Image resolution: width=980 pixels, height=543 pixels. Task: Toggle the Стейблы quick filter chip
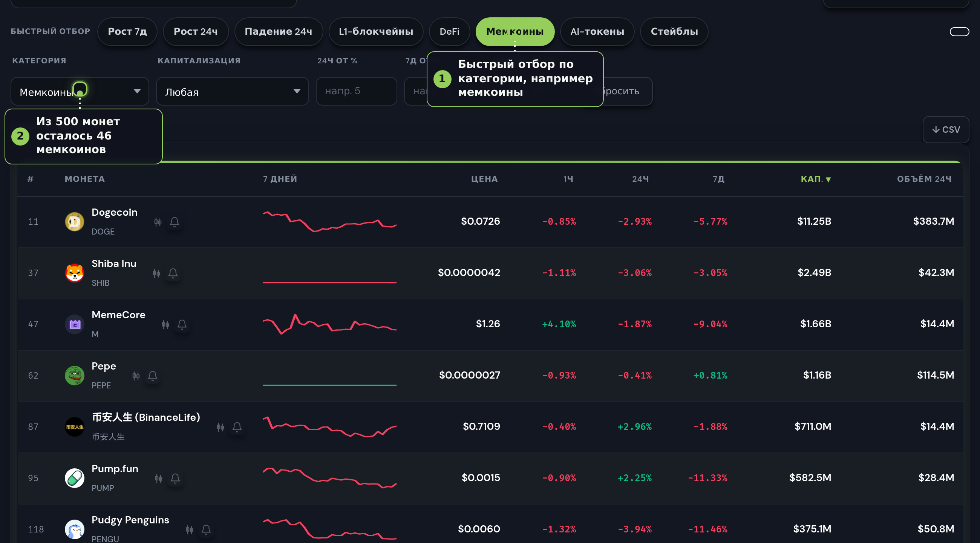pyautogui.click(x=674, y=32)
